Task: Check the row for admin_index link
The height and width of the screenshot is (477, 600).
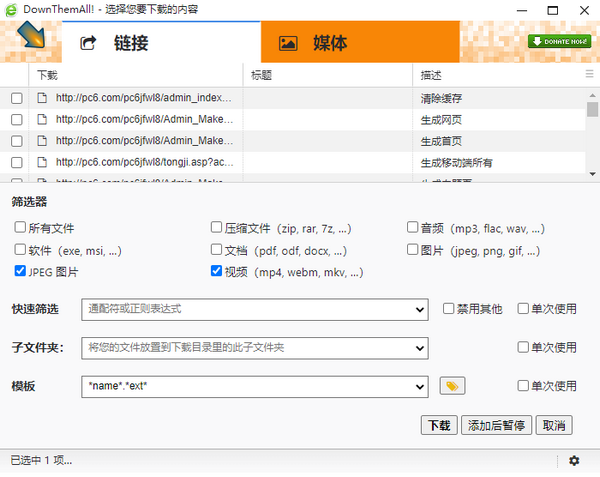Action: 16,98
